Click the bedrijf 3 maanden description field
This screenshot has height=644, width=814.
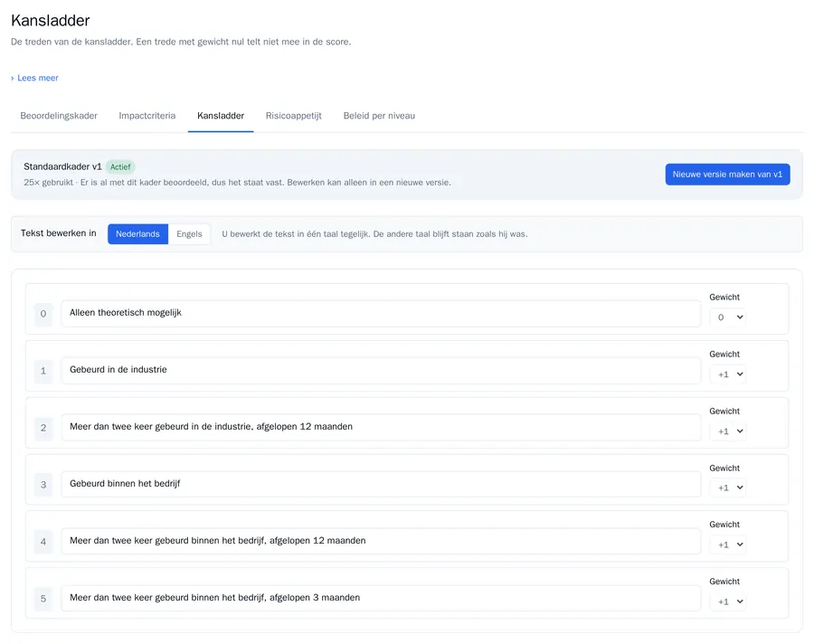(x=381, y=598)
